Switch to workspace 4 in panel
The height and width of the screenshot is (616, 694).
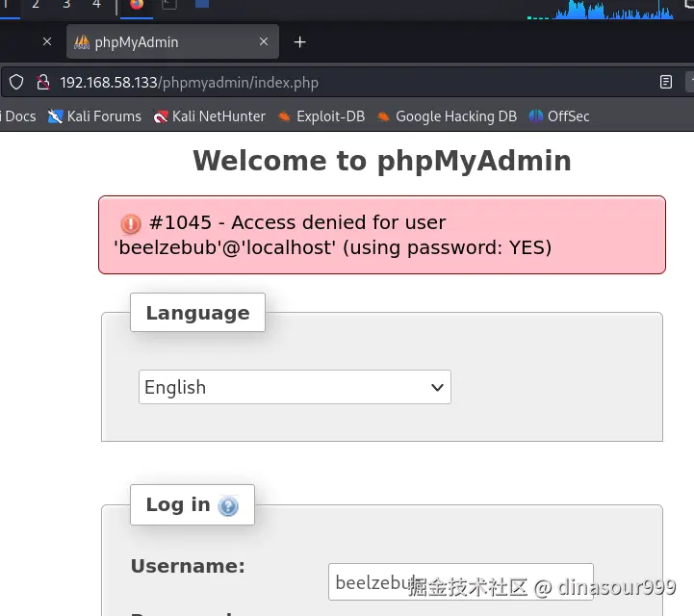tap(96, 5)
